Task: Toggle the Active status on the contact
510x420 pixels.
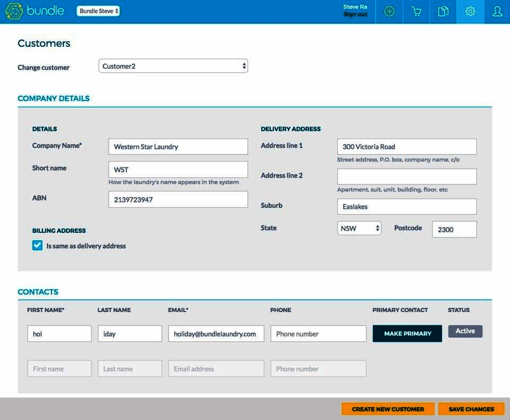Action: click(465, 331)
